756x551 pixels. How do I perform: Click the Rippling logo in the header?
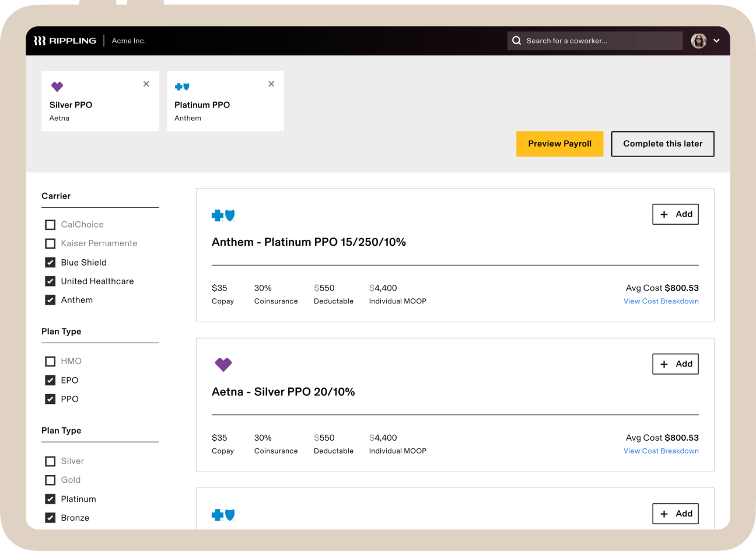coord(65,41)
